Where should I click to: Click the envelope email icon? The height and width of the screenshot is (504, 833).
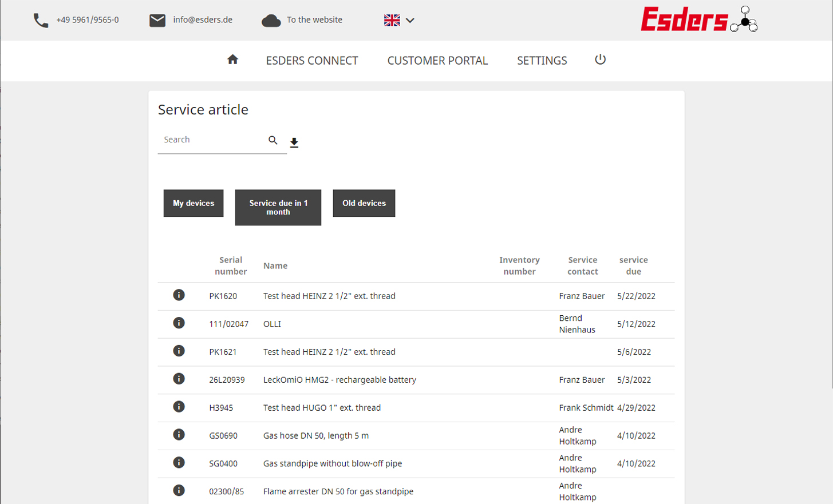point(157,20)
